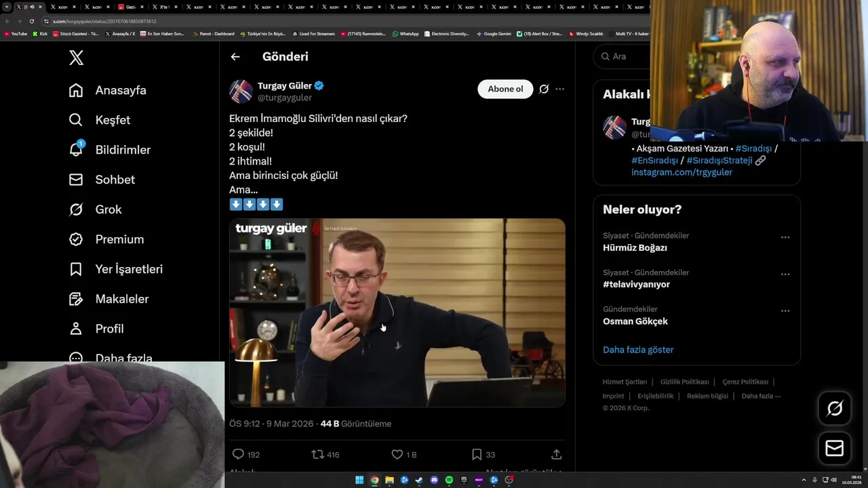Open Parrot - Dashboard bookmark
Screen dimensions: 868x488
pos(214,33)
